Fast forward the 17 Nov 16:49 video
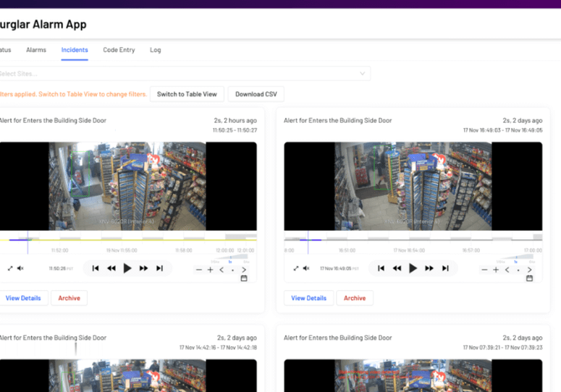Viewport: 561px width, 392px height. coord(429,268)
